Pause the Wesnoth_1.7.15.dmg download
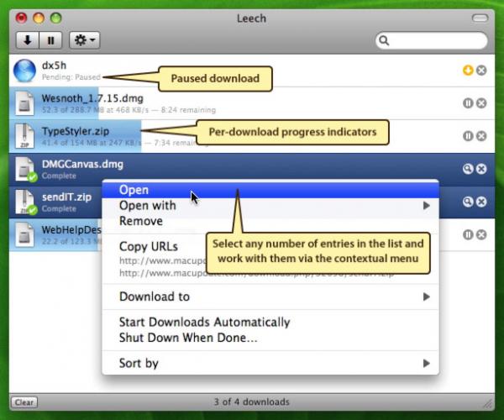This screenshot has height=420, width=504. point(468,103)
